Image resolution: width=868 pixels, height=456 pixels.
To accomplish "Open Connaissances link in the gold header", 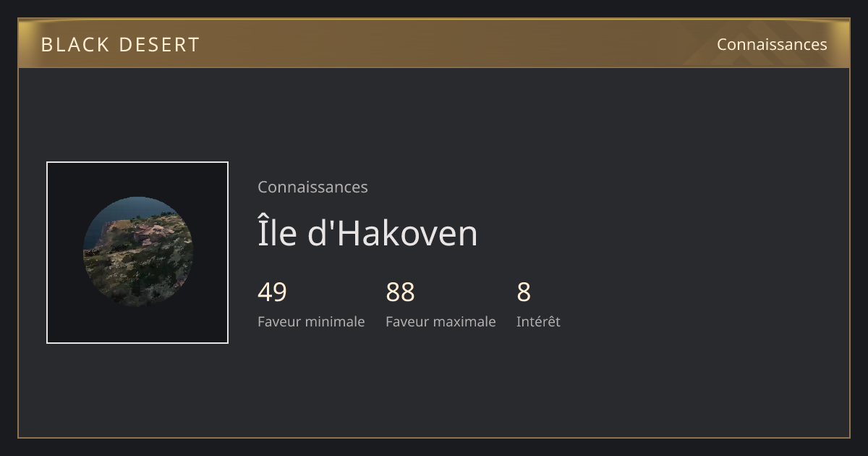I will tap(772, 44).
